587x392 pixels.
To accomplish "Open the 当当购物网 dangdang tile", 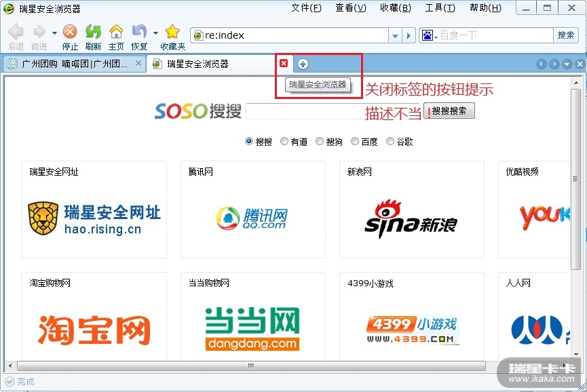I will click(x=253, y=316).
